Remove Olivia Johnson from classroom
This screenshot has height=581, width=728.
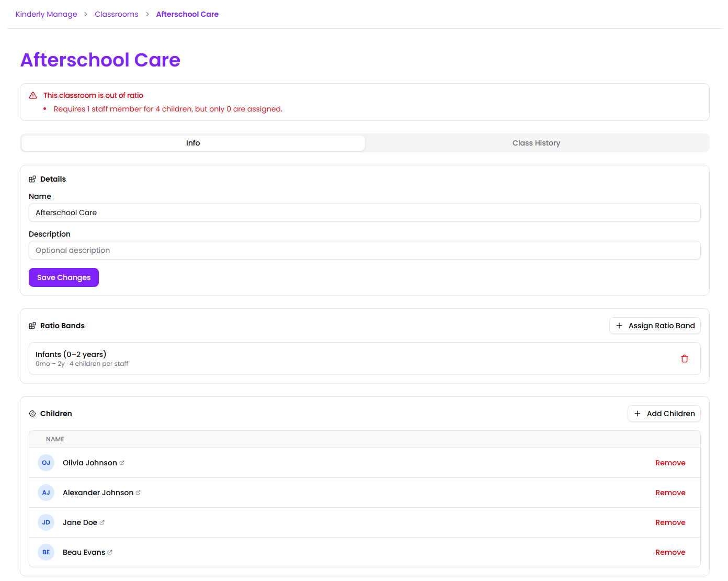670,463
